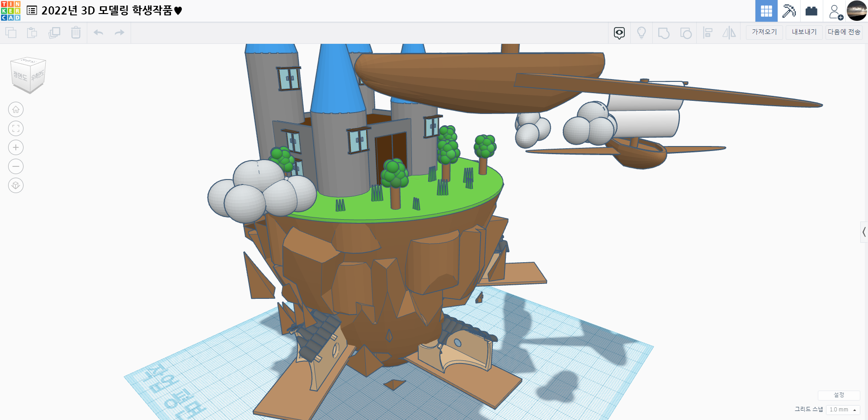Delete the selected object with trash icon
The width and height of the screenshot is (868, 420).
76,33
